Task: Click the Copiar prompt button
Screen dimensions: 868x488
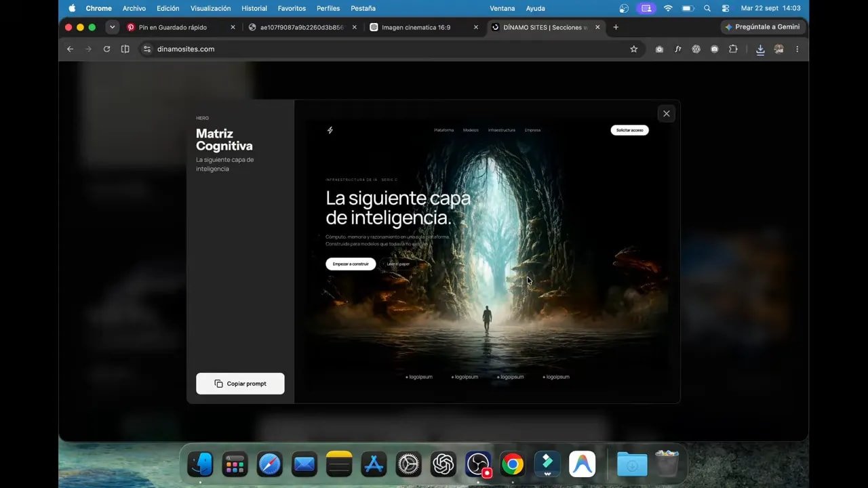Action: click(240, 384)
